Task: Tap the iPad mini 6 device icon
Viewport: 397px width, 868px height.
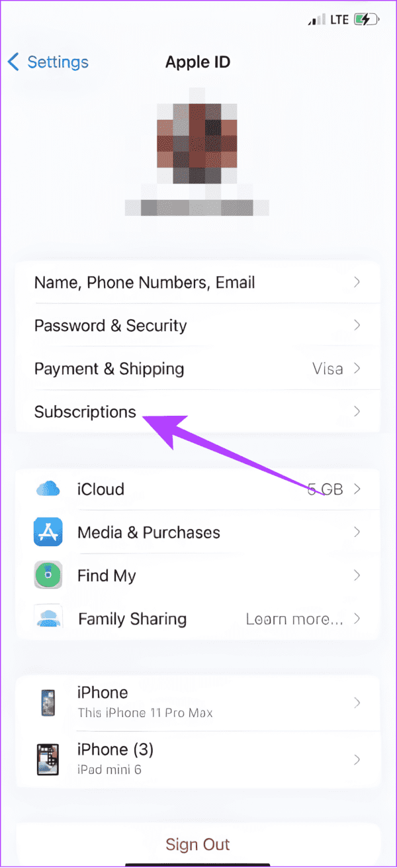Action: coord(48,759)
